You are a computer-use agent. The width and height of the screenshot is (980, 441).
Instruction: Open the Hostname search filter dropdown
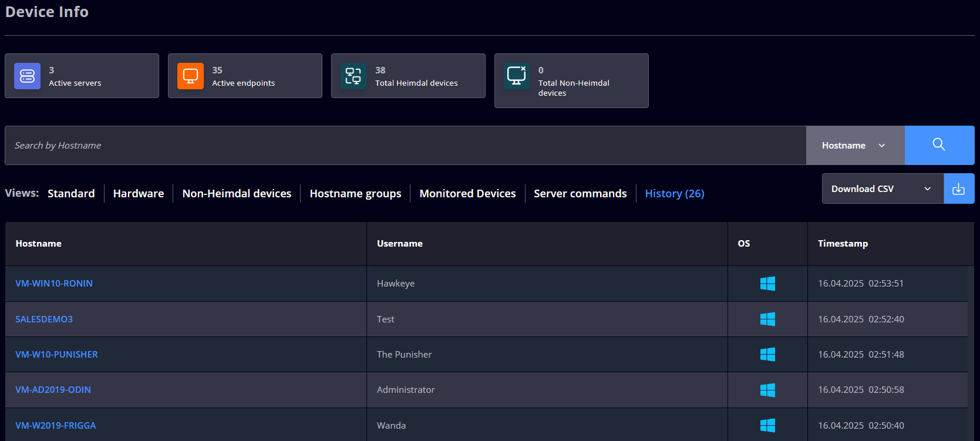pos(855,145)
